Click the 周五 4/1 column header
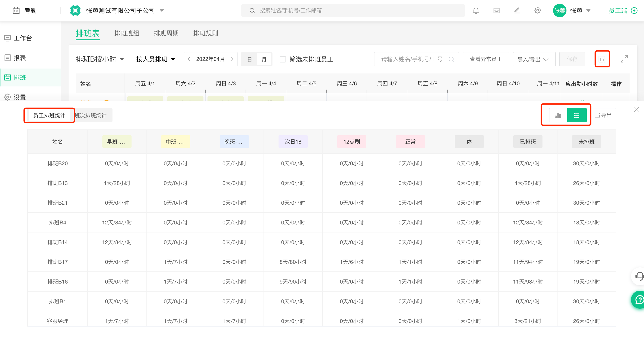The image size is (644, 344). coord(145,84)
